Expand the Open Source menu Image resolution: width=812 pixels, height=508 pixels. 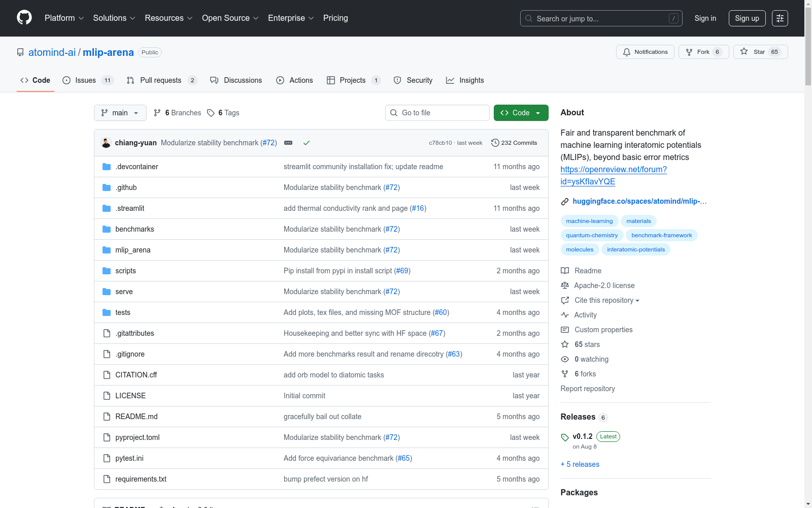230,18
